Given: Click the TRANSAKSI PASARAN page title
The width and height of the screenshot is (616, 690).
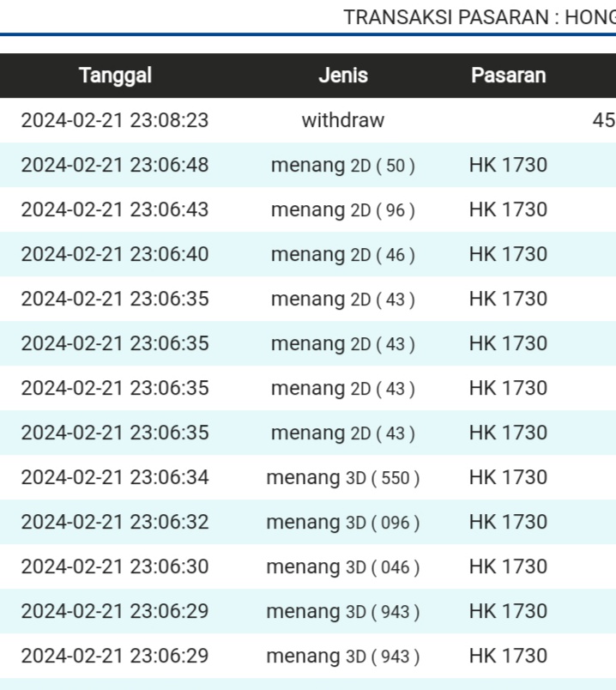Looking at the screenshot, I should pos(479,16).
